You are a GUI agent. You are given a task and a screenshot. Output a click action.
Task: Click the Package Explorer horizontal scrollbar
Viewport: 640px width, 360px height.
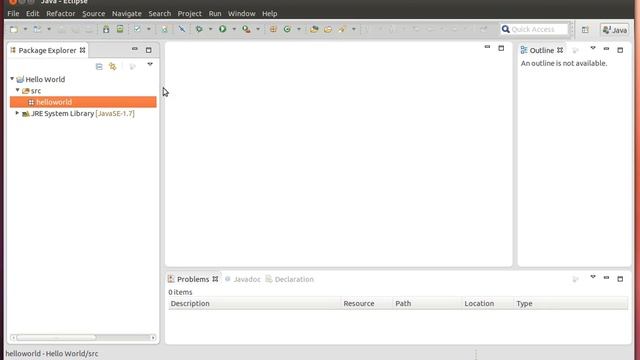click(x=56, y=338)
